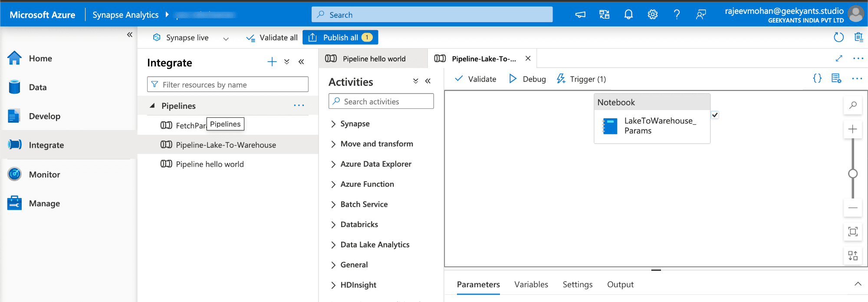Screen dimensions: 868x302
Task: Open pipeline properties icon
Action: (836, 78)
